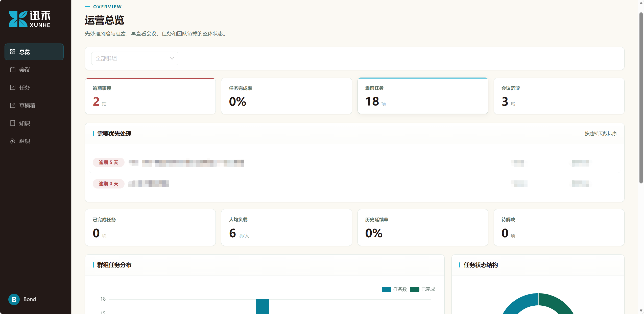Click the teal bar in 群组任务分布 chart
The width and height of the screenshot is (644, 314).
(x=263, y=307)
